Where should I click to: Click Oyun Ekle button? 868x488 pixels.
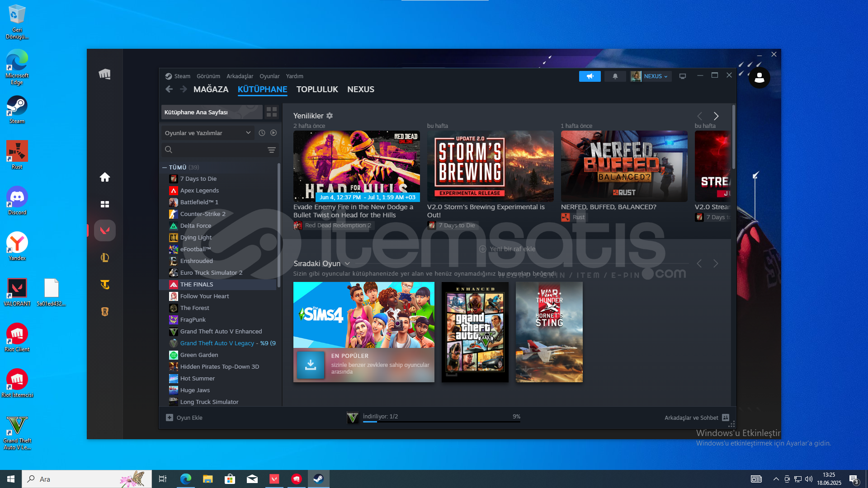click(x=184, y=418)
